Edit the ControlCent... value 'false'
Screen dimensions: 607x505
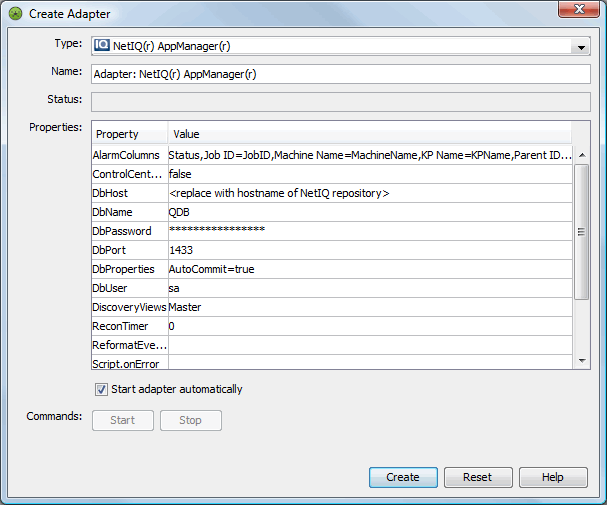(370, 174)
